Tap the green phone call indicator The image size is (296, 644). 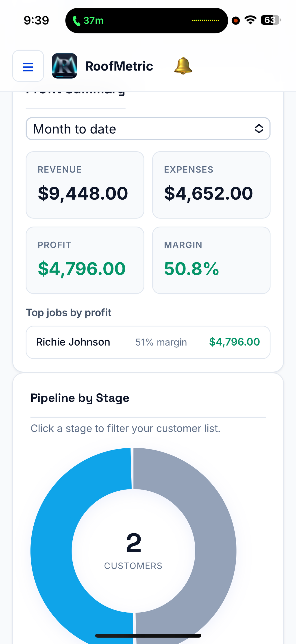(88, 20)
